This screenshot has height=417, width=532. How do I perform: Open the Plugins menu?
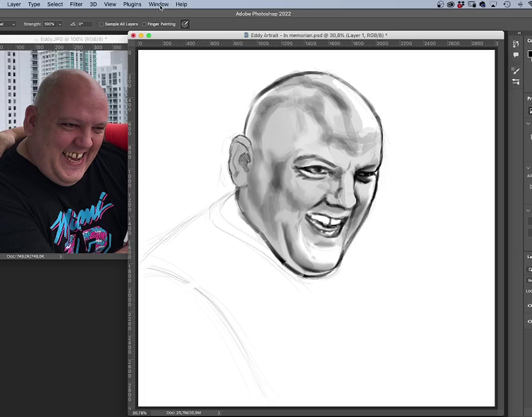tap(132, 4)
